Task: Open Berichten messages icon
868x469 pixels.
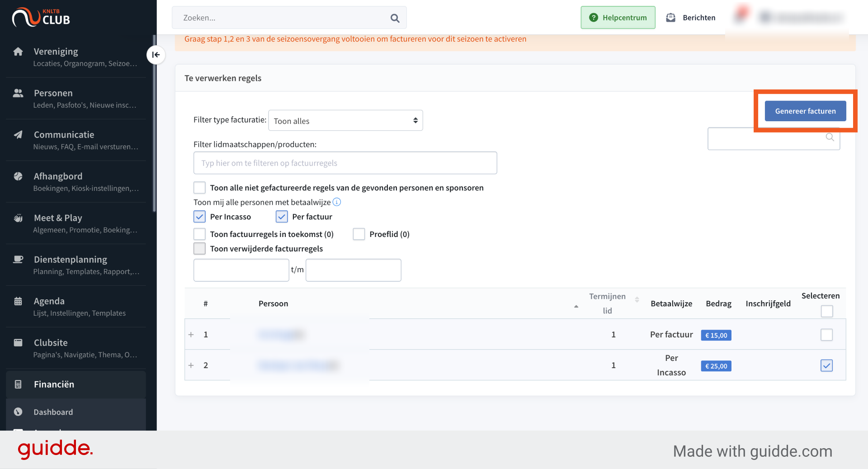Action: [671, 18]
